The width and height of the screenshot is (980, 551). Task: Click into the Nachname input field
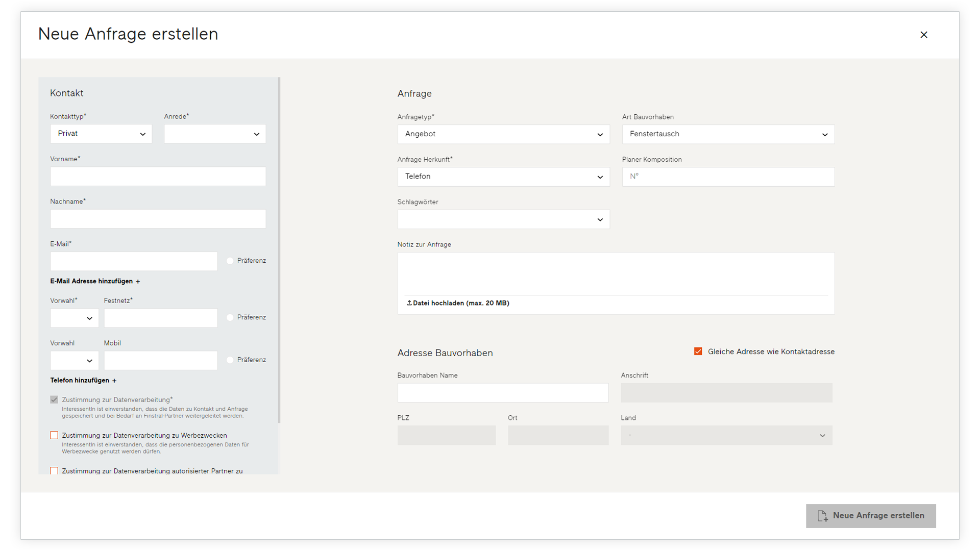click(x=158, y=219)
